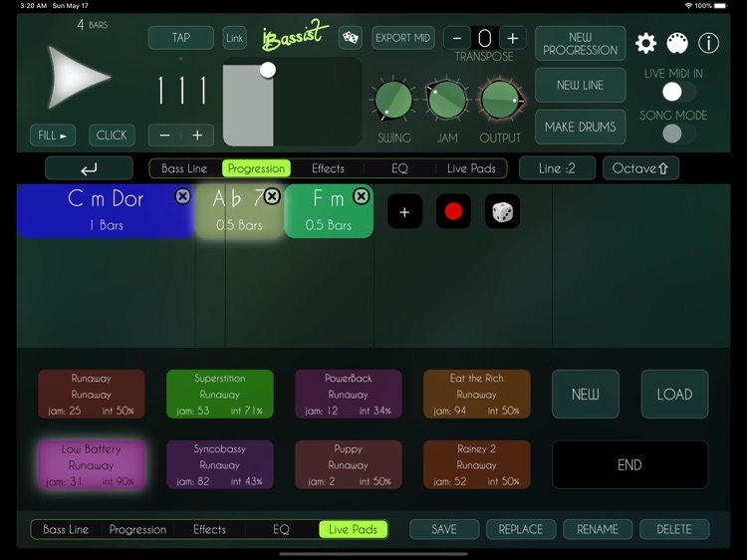Select lower Live Pads tab

353,529
